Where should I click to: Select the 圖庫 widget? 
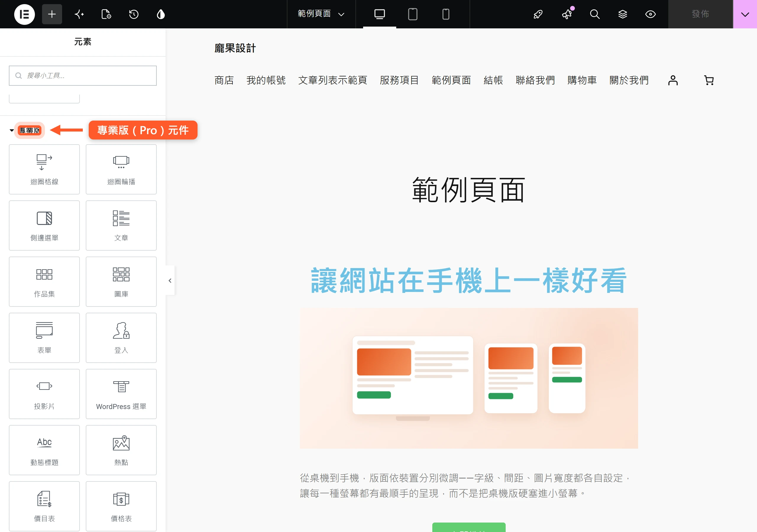pos(121,281)
